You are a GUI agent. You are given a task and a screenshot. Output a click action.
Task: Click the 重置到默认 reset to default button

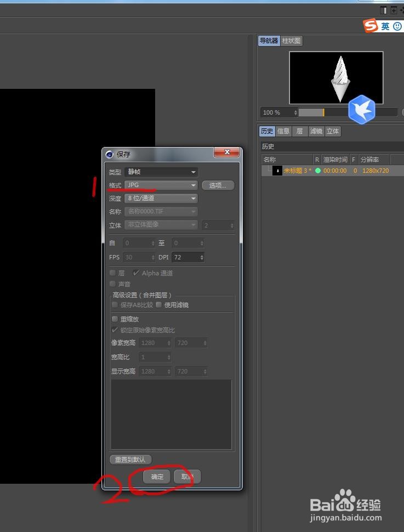[x=130, y=460]
